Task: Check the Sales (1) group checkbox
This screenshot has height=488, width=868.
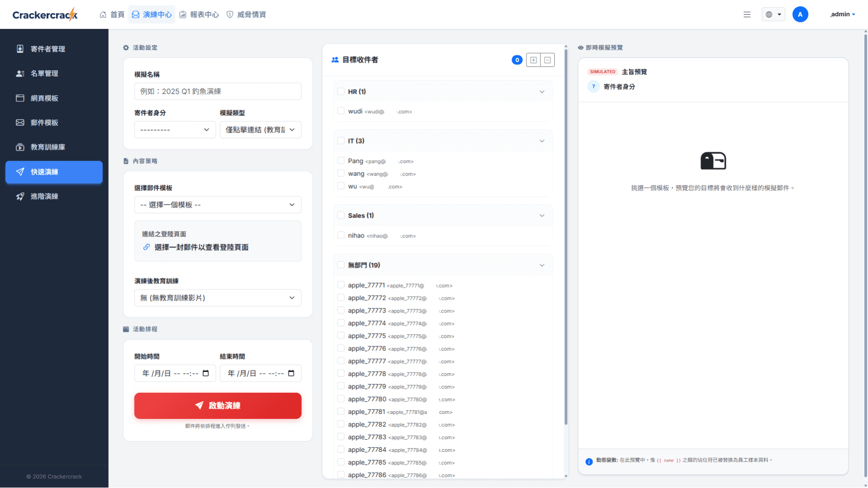Action: [341, 215]
